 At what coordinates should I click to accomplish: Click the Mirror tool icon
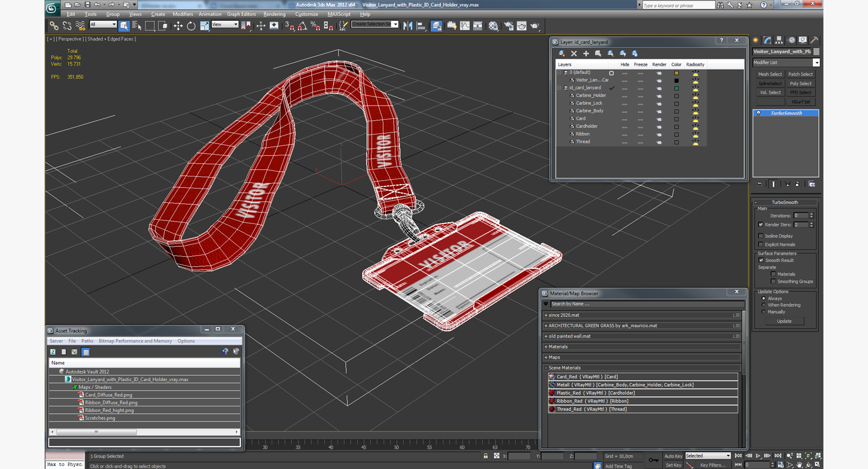[408, 26]
